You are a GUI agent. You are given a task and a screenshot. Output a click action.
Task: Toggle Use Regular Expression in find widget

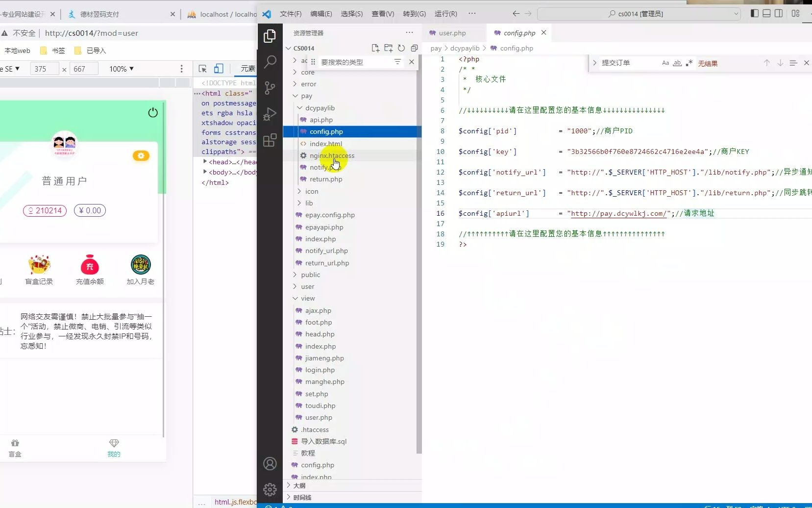689,63
